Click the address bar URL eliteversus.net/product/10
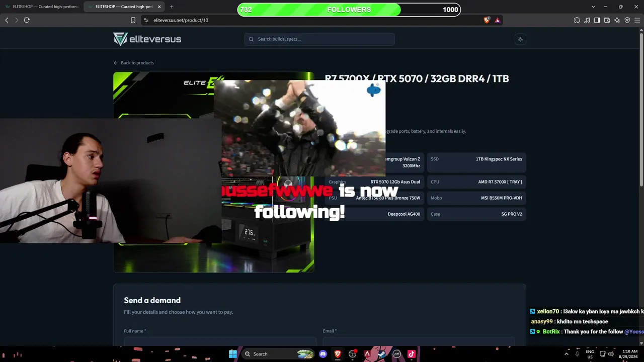 (x=181, y=20)
